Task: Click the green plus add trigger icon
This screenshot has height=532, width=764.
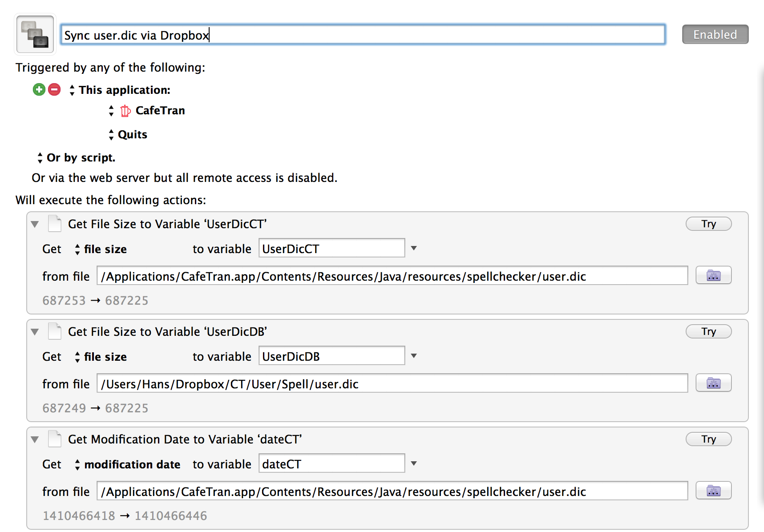Action: 39,90
